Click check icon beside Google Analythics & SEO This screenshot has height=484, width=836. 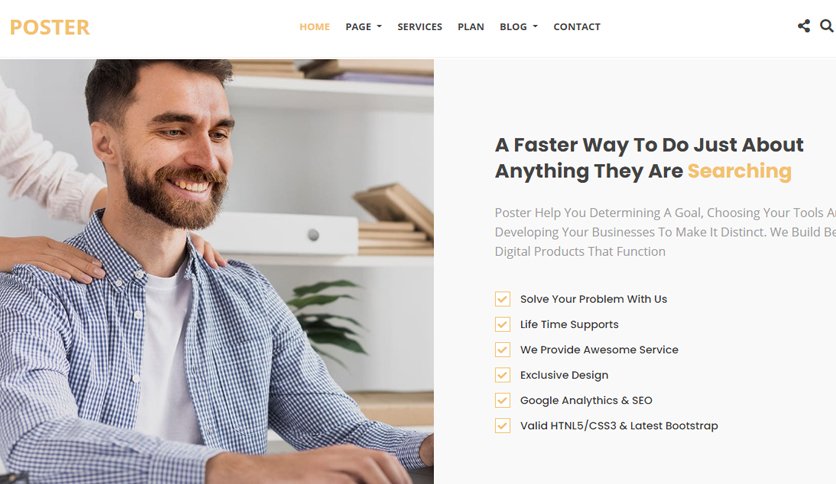coord(502,400)
